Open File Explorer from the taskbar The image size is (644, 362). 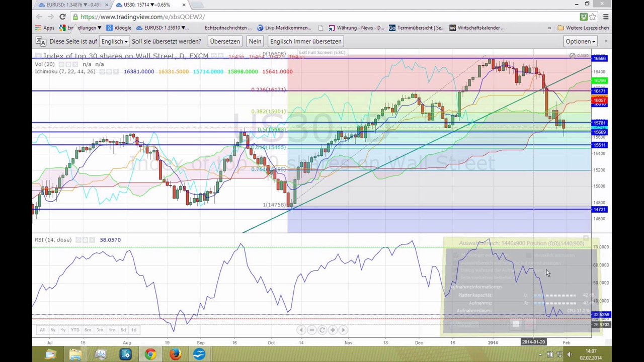click(x=75, y=354)
